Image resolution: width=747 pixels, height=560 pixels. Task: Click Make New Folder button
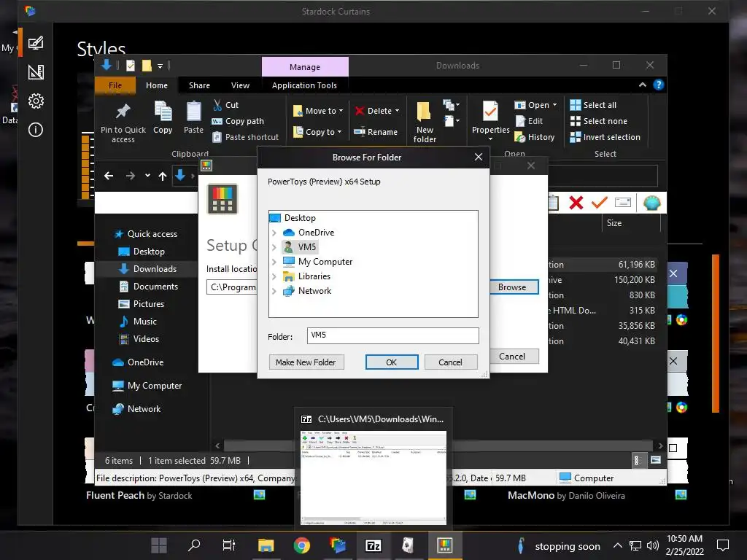306,362
